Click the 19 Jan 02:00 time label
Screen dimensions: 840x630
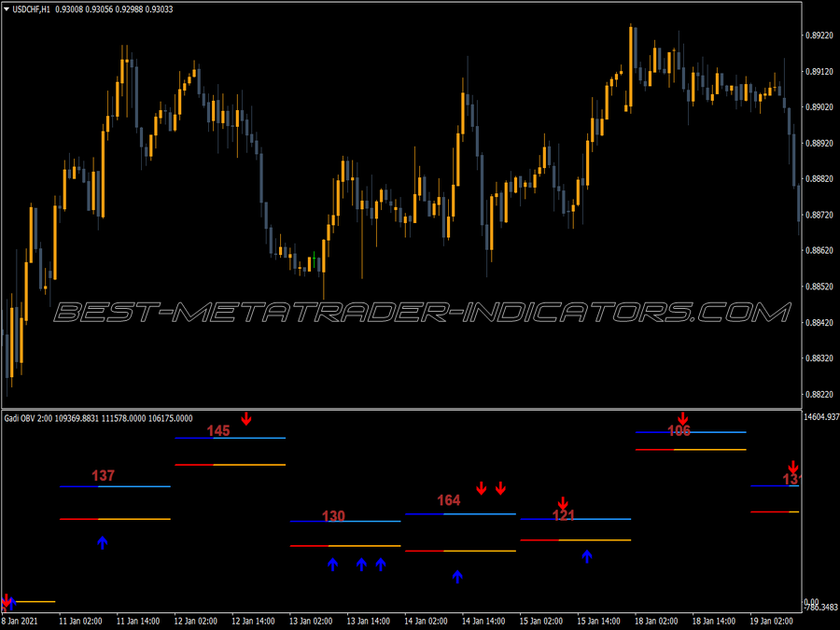tap(772, 621)
